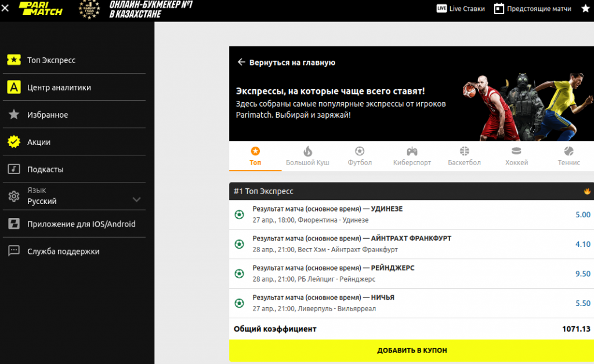The height and width of the screenshot is (364, 594).
Task: Select Ливерпуль - Вильярреал row
Action: (x=411, y=303)
